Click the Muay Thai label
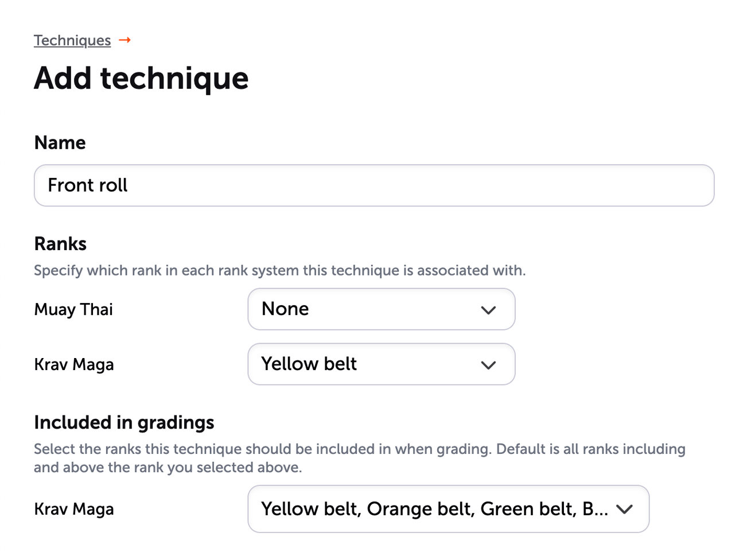 pos(73,309)
